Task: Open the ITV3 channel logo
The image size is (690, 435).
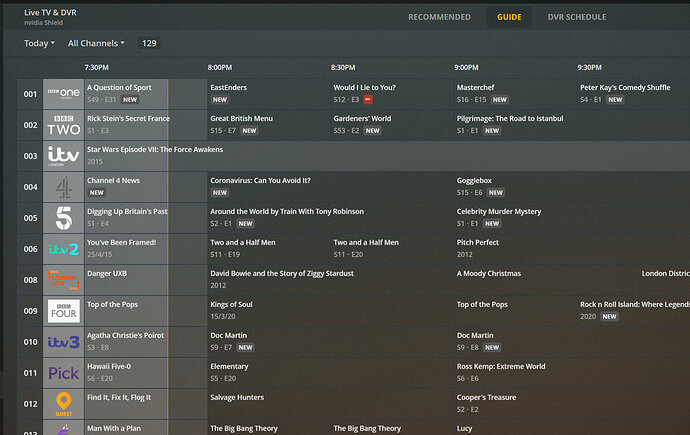Action: [x=64, y=342]
